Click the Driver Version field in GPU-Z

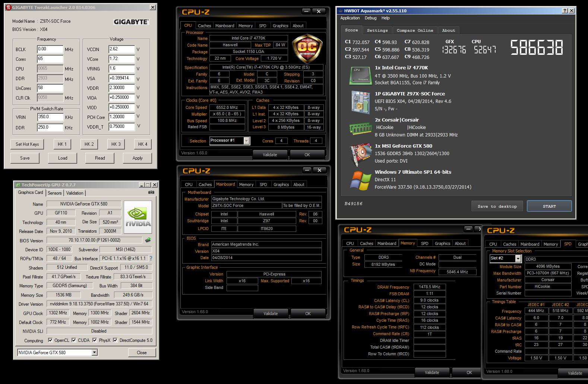(x=99, y=304)
